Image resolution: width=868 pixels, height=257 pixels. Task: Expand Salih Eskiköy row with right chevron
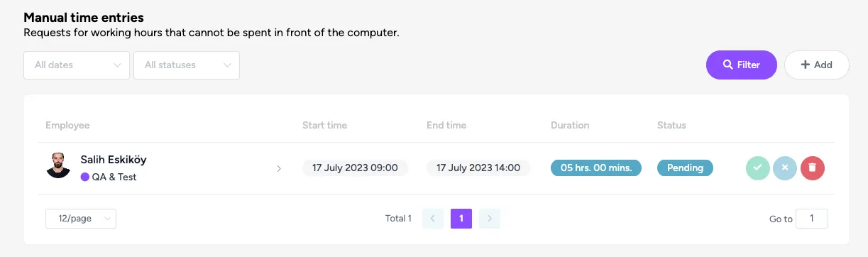pos(279,169)
